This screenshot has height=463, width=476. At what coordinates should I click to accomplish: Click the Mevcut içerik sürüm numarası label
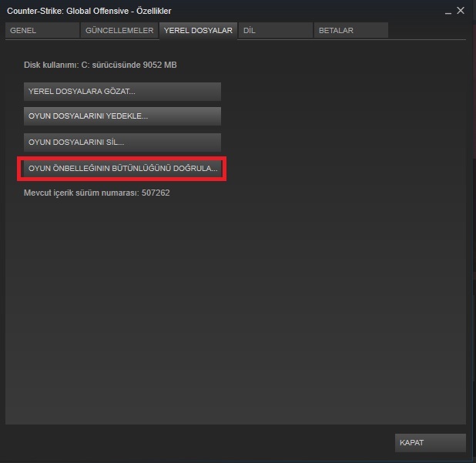[82, 193]
